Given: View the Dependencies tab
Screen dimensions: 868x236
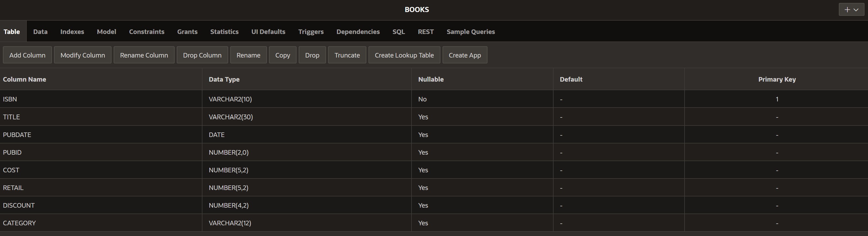Looking at the screenshot, I should [358, 32].
